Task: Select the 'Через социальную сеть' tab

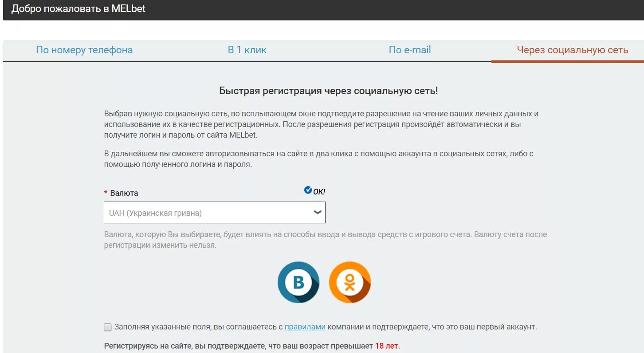Action: click(573, 50)
